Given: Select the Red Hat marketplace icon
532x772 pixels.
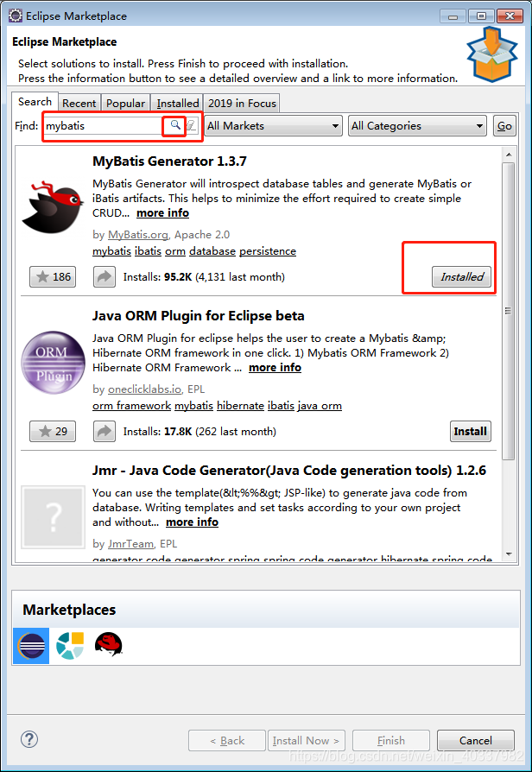Looking at the screenshot, I should 108,644.
